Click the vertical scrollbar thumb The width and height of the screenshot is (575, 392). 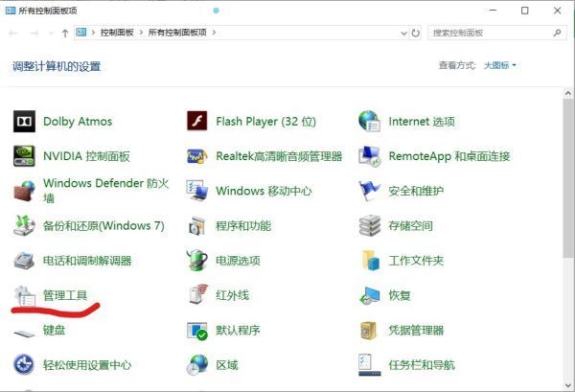567,178
